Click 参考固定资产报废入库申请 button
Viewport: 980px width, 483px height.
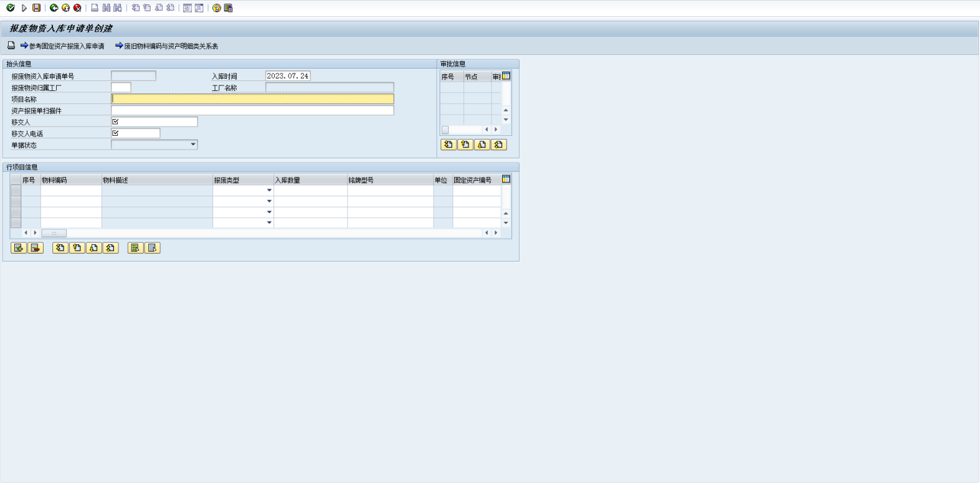click(62, 46)
